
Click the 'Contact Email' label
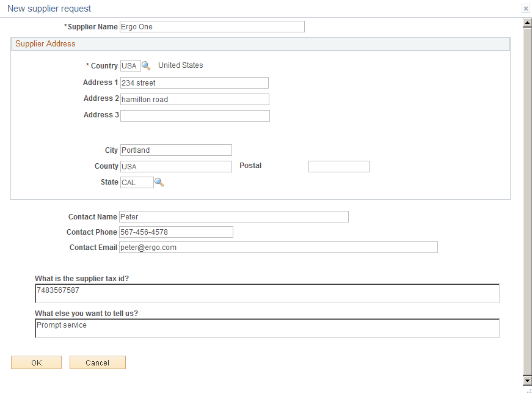click(x=93, y=248)
